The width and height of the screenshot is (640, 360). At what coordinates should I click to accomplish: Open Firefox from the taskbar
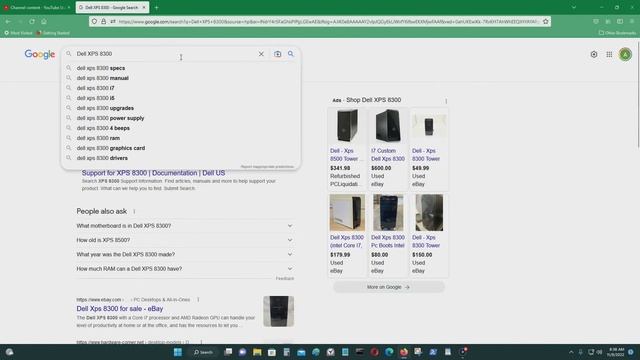404,352
